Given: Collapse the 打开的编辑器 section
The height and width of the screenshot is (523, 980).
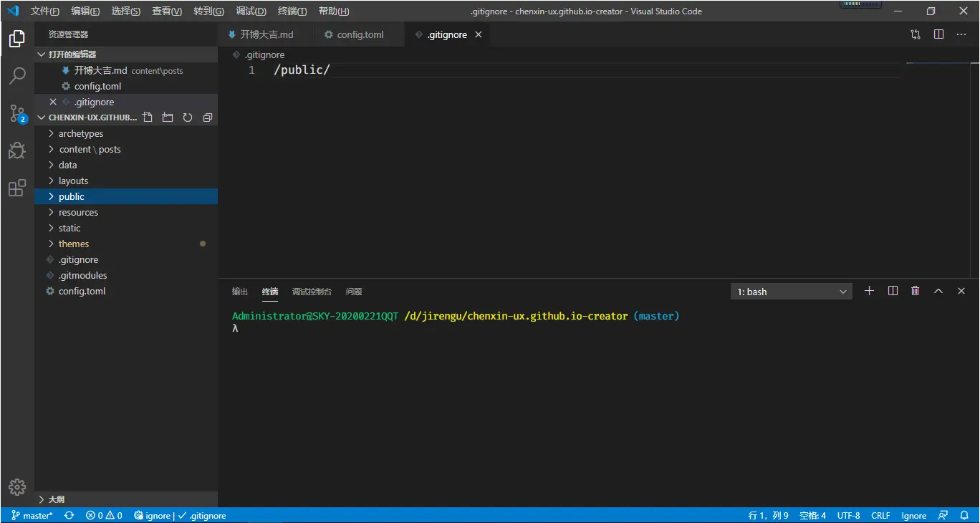Looking at the screenshot, I should point(126,54).
